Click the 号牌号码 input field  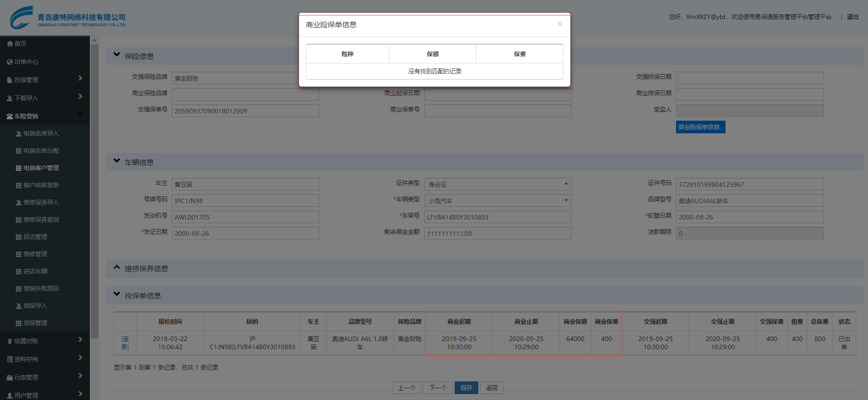click(x=245, y=200)
